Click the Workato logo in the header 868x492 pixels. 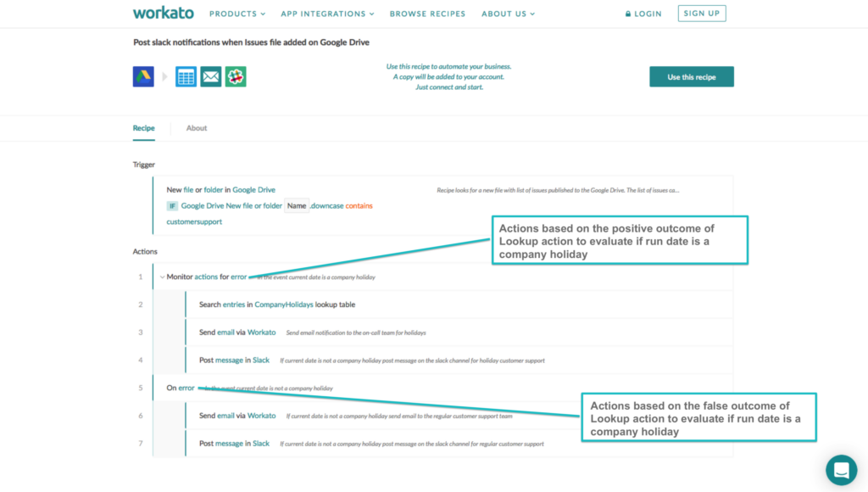162,13
